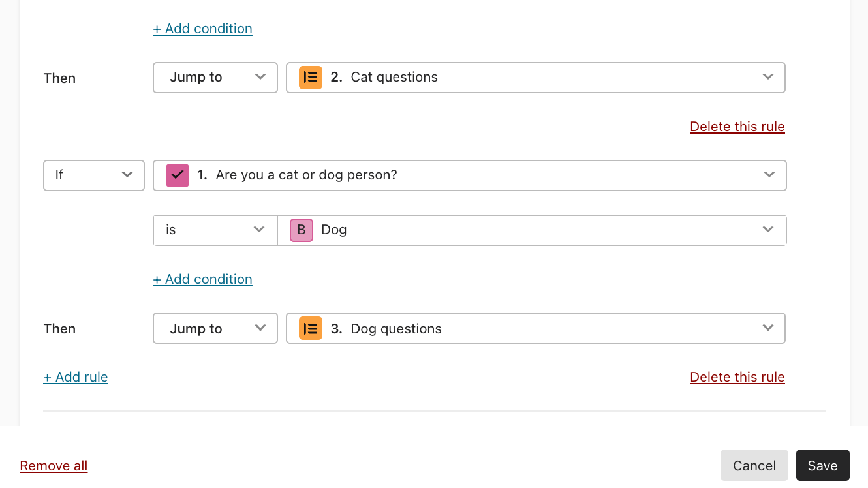
Task: Click the pink checkbox icon for question 1
Action: 177,175
